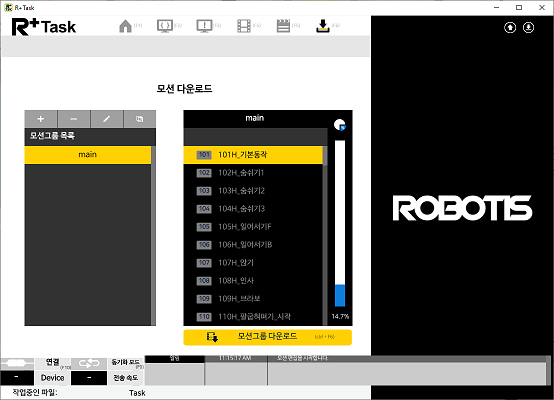Select the main motion group

(88, 155)
